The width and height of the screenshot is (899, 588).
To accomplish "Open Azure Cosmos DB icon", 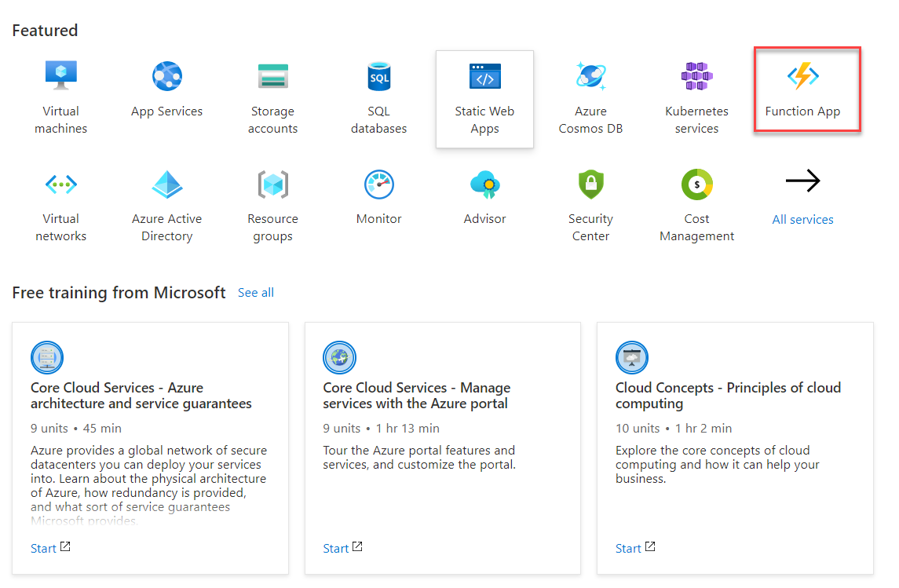I will pos(590,75).
